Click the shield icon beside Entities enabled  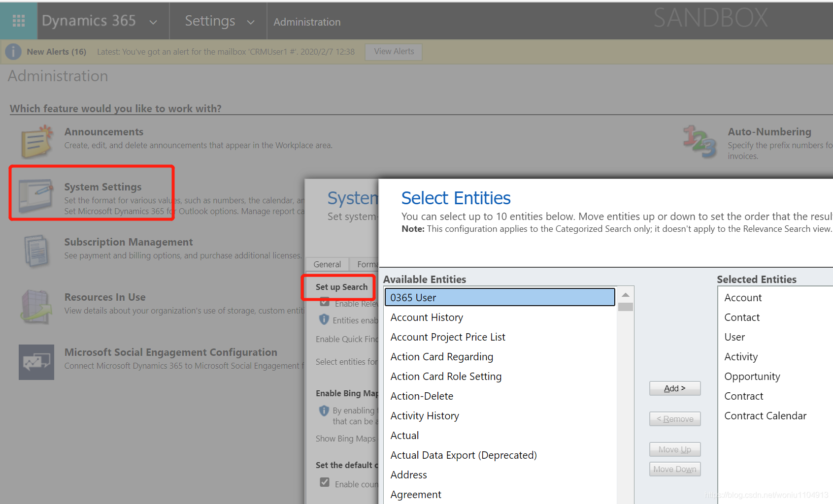pos(324,319)
